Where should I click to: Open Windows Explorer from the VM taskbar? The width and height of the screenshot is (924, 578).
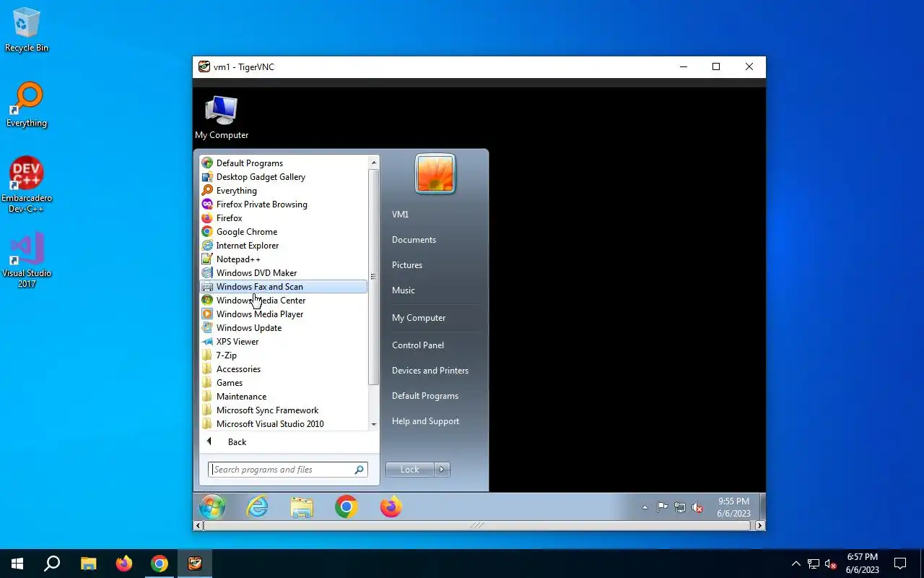[x=301, y=507]
